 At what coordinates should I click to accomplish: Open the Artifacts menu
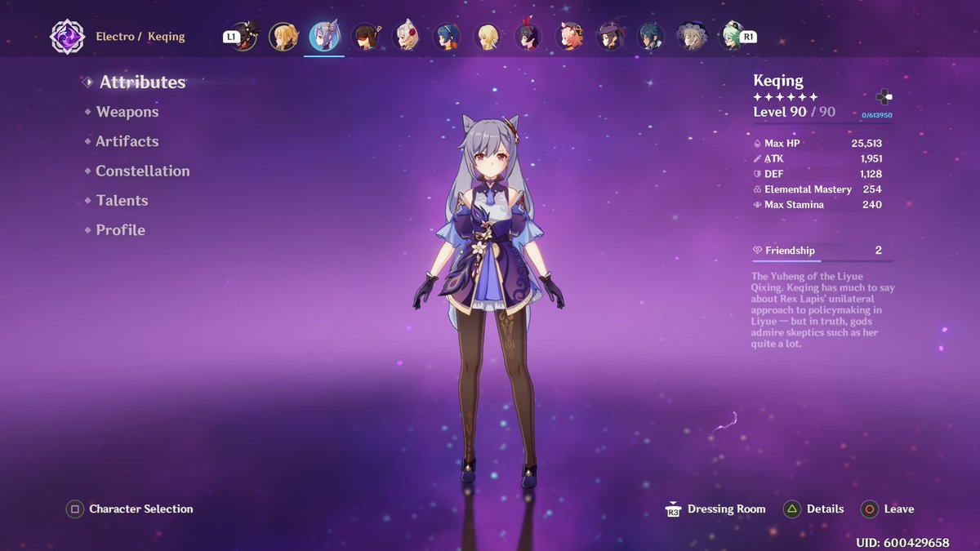[127, 141]
